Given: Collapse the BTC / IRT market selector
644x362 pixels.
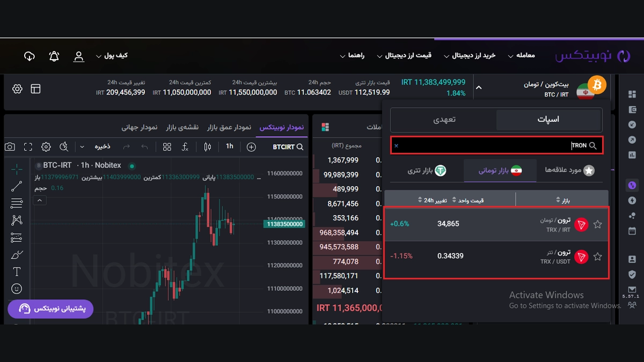Looking at the screenshot, I should pyautogui.click(x=479, y=87).
